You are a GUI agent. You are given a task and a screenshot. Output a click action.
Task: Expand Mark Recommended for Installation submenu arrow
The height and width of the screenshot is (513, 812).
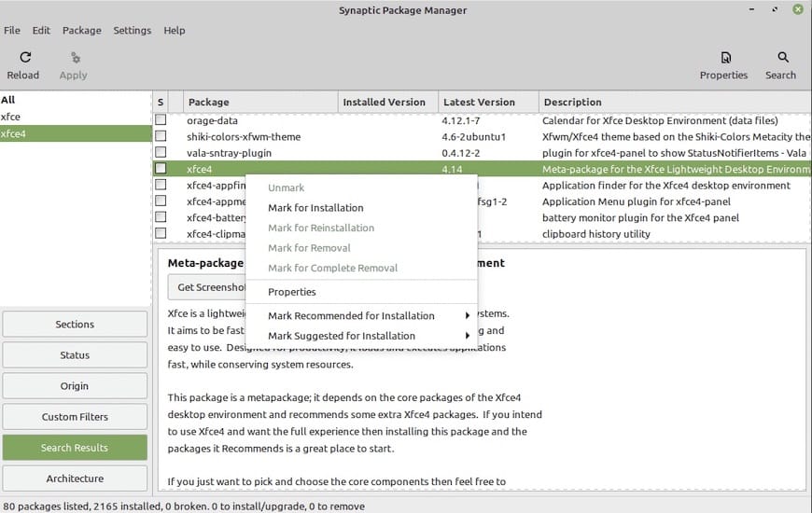click(x=467, y=315)
